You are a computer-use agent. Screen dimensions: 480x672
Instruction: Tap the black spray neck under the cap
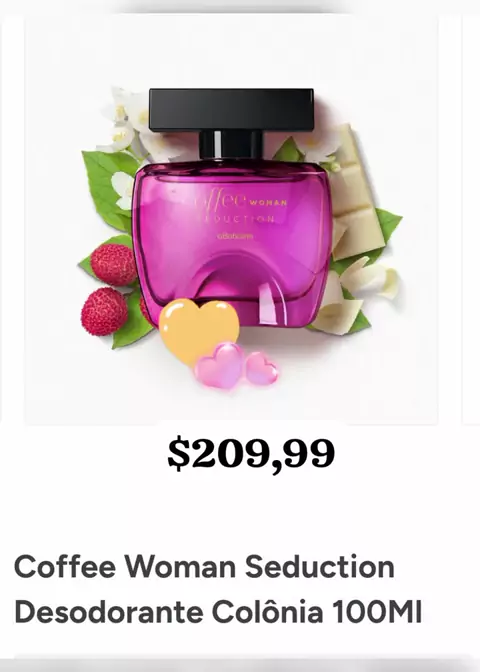pyautogui.click(x=231, y=145)
